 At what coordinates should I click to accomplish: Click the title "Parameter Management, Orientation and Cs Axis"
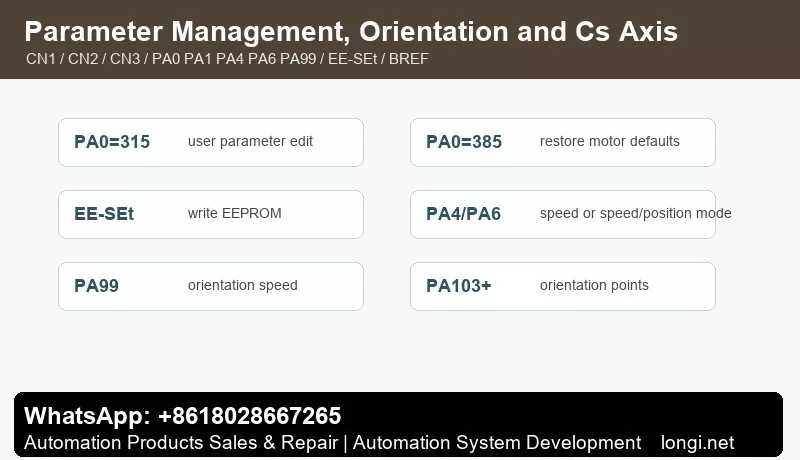[351, 32]
